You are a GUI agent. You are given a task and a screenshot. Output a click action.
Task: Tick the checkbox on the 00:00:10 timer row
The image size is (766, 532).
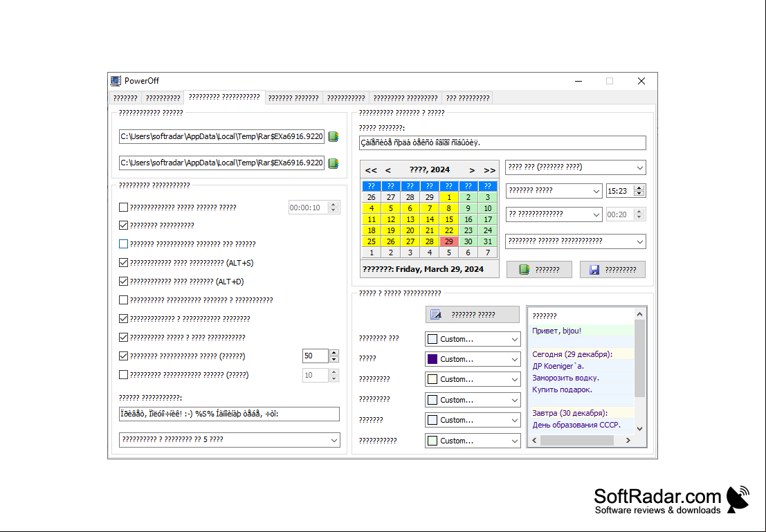(x=124, y=208)
